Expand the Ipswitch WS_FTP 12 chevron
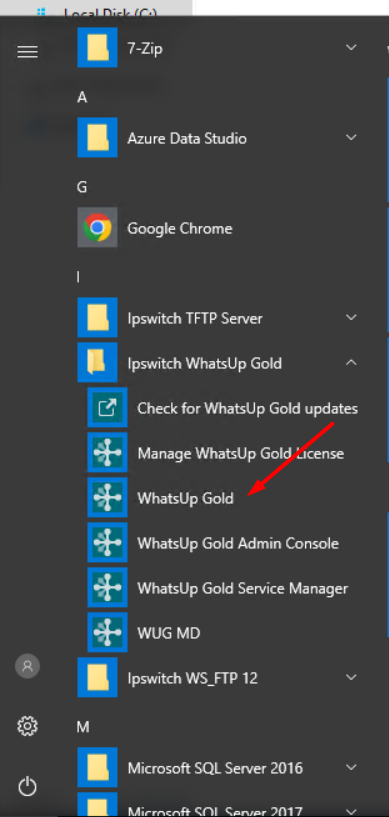 click(352, 677)
